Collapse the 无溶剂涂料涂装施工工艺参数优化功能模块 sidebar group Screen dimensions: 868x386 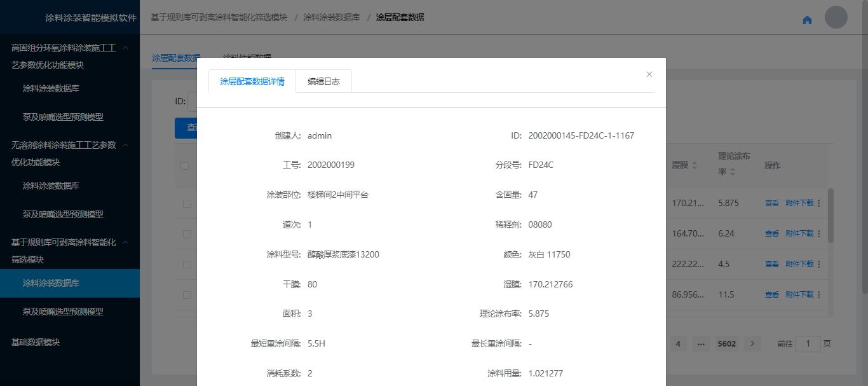coord(126,145)
